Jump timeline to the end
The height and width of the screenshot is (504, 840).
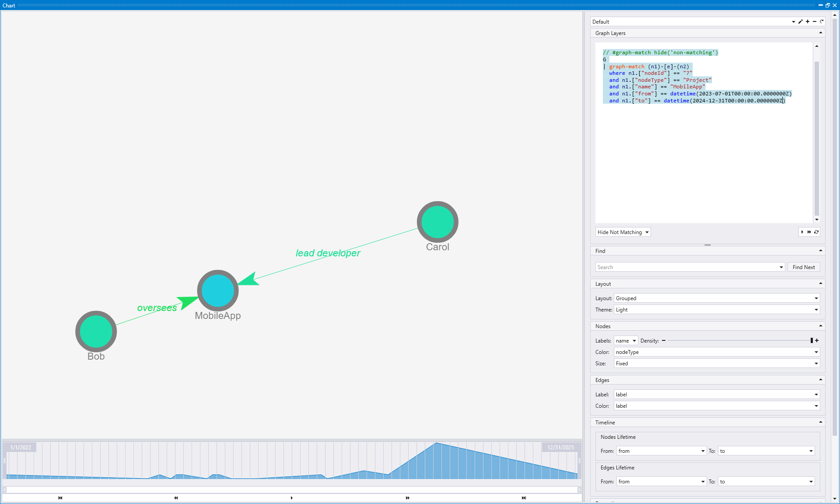pos(524,498)
